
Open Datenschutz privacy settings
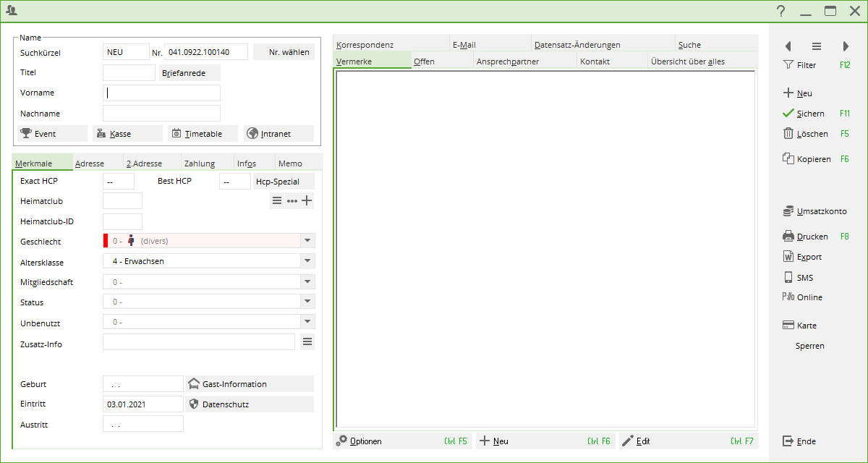tap(250, 404)
